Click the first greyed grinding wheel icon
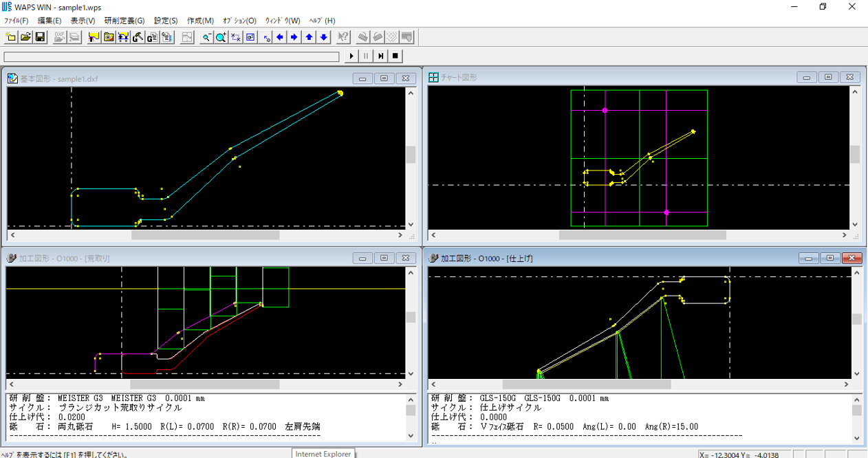Image resolution: width=868 pixels, height=458 pixels. (x=363, y=37)
